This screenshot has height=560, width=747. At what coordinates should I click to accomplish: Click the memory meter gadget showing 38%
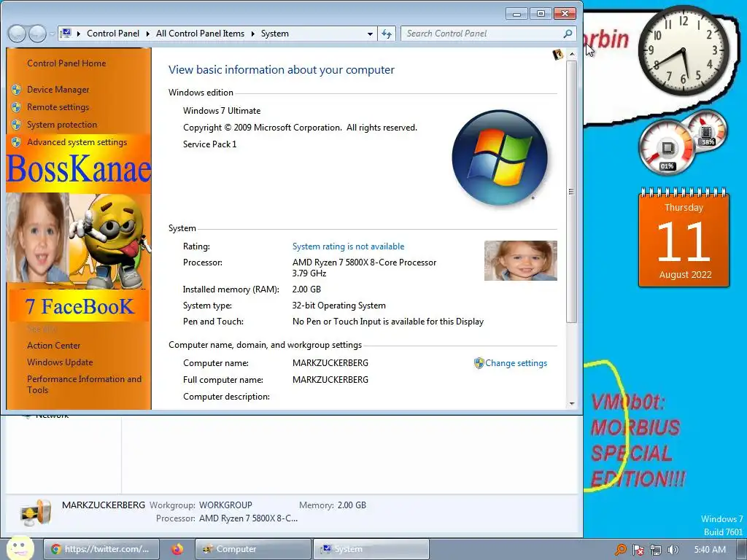tap(707, 130)
